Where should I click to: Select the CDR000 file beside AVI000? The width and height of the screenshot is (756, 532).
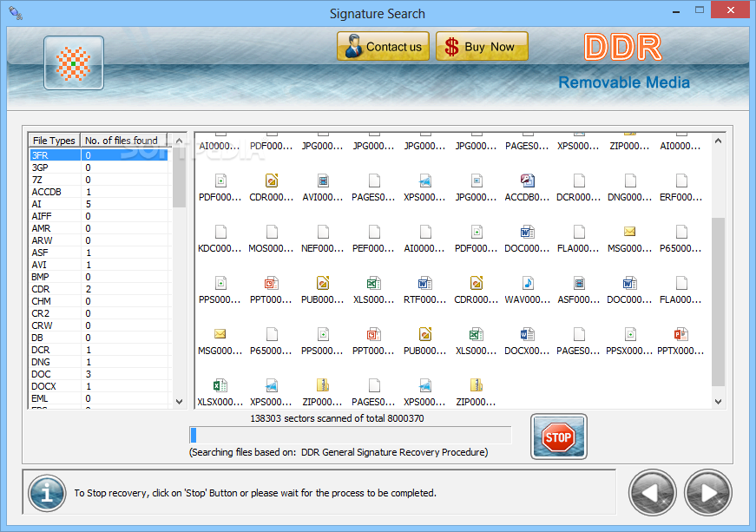pyautogui.click(x=272, y=181)
